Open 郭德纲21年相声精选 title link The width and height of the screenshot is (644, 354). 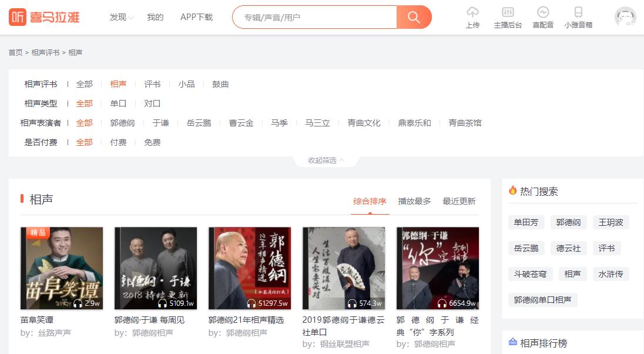coord(246,320)
